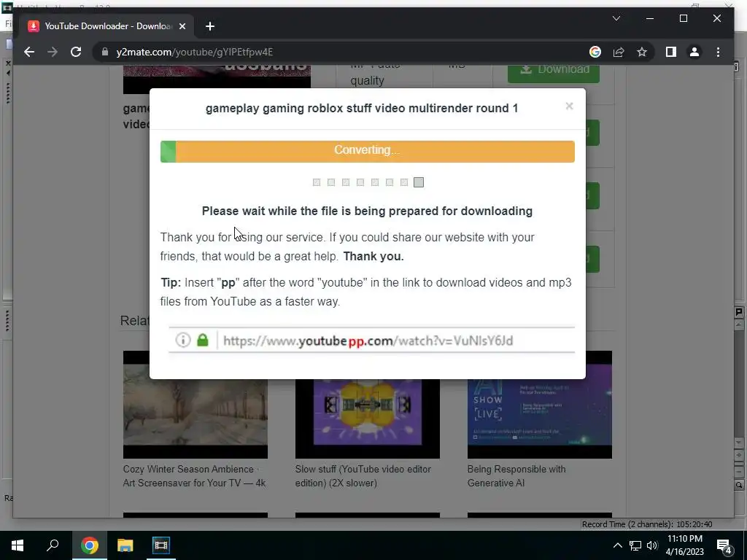The height and width of the screenshot is (560, 747).
Task: Click the background window's magnifier icon
Action: point(739,485)
